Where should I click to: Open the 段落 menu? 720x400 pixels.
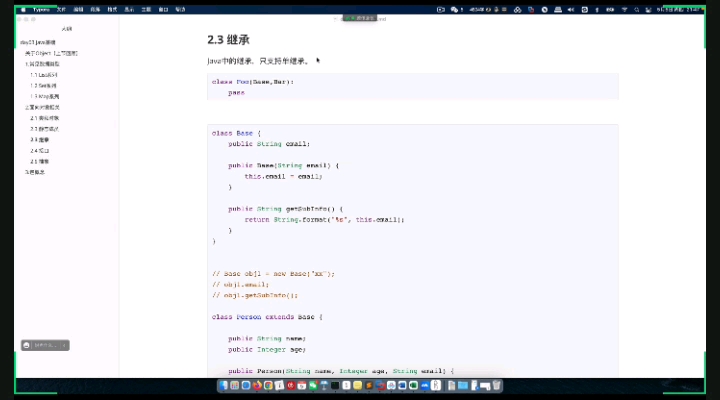pos(95,9)
